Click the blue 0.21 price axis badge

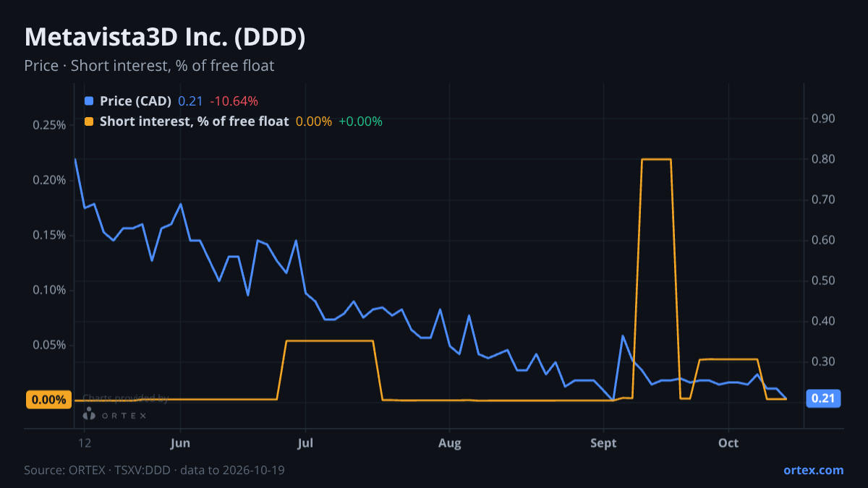[823, 398]
